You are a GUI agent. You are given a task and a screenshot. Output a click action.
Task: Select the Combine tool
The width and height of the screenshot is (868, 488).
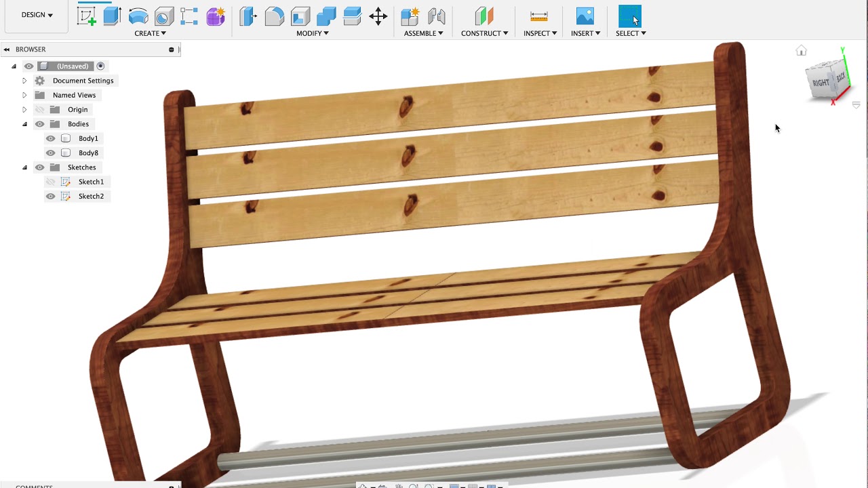tap(326, 16)
